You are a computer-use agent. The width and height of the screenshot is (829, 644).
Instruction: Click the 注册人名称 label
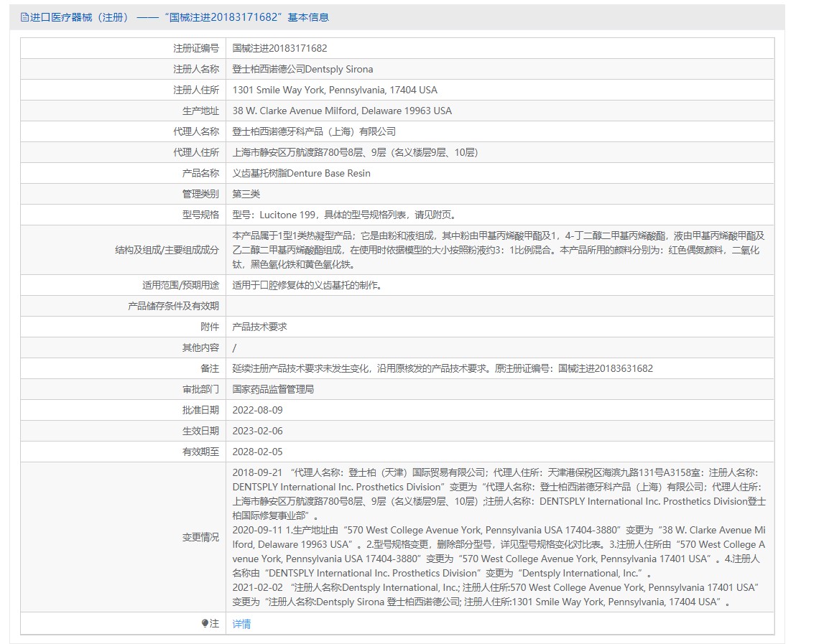tap(196, 69)
